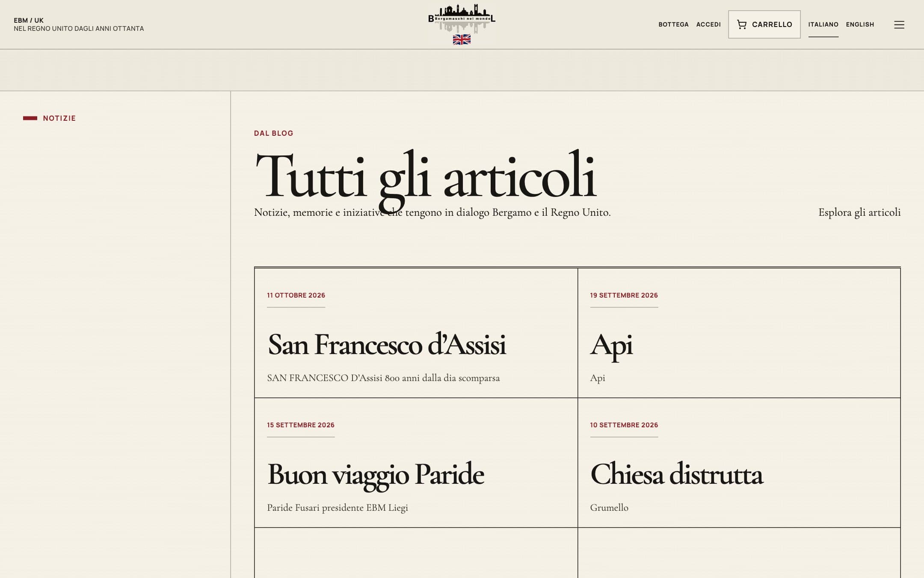Click the Dal Blog label
Screen dimensions: 924x578
(x=273, y=133)
